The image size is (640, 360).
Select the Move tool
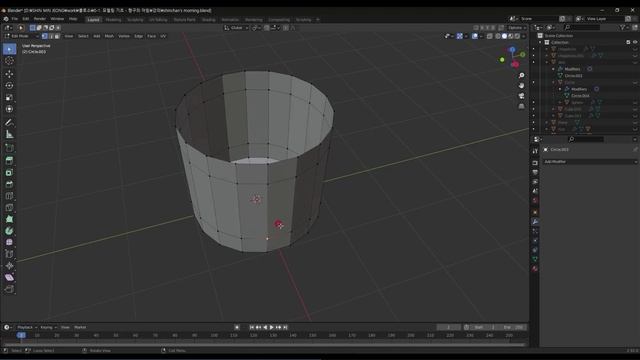(x=9, y=74)
